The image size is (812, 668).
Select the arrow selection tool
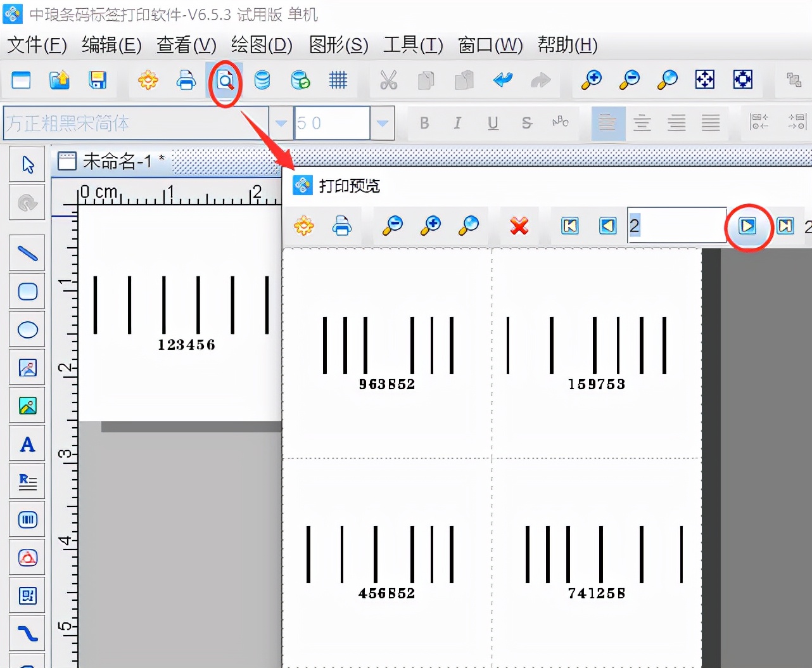[27, 164]
